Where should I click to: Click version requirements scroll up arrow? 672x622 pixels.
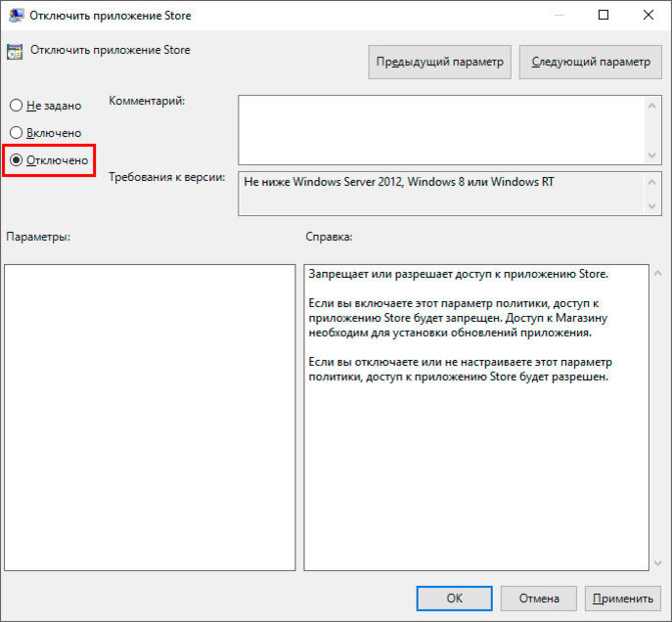[x=651, y=182]
